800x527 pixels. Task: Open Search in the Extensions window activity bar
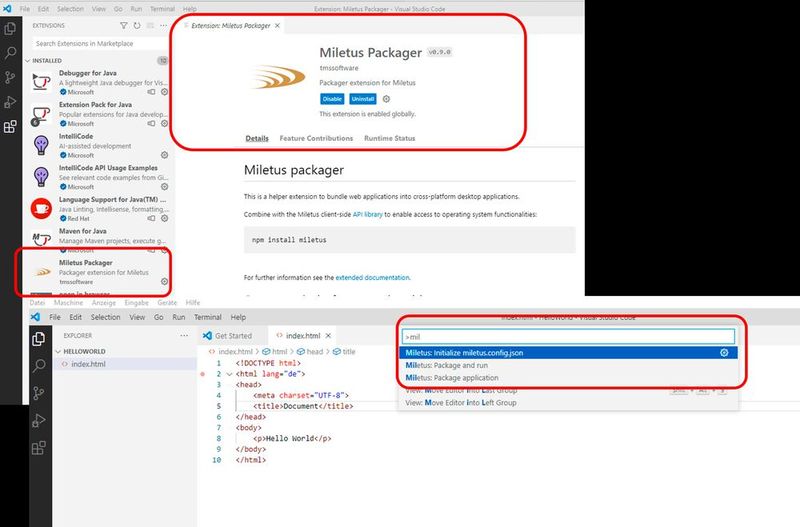(10, 53)
